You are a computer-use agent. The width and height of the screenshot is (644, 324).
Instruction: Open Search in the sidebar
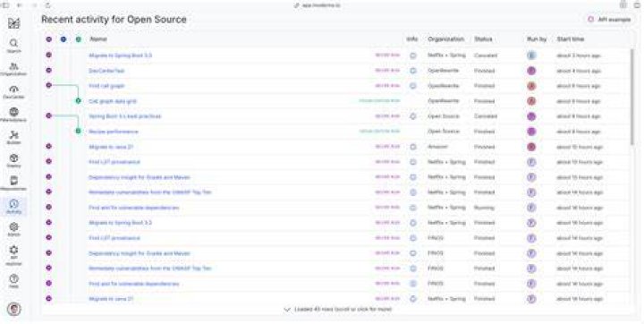(x=13, y=46)
